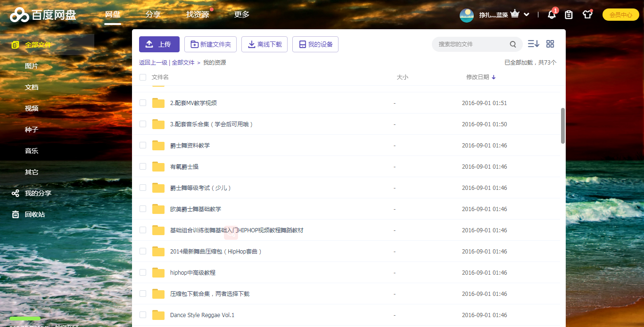This screenshot has width=644, height=327.
Task: Click folder icon of 2014最新舞曲压缩包
Action: 158,251
